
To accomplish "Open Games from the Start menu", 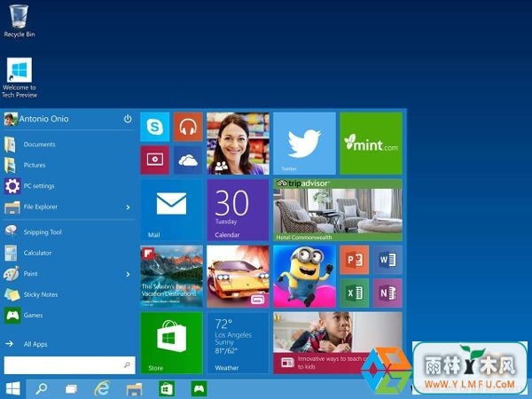I will point(69,315).
